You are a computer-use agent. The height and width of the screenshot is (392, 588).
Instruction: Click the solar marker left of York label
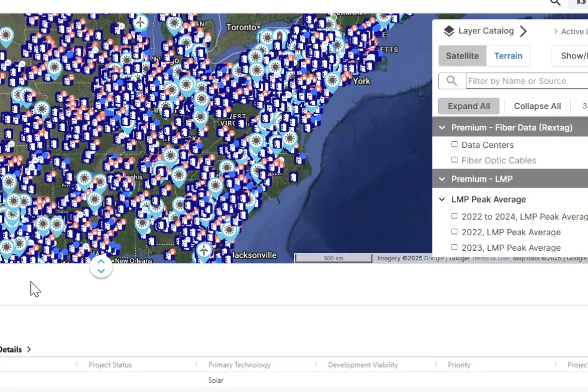(x=332, y=82)
